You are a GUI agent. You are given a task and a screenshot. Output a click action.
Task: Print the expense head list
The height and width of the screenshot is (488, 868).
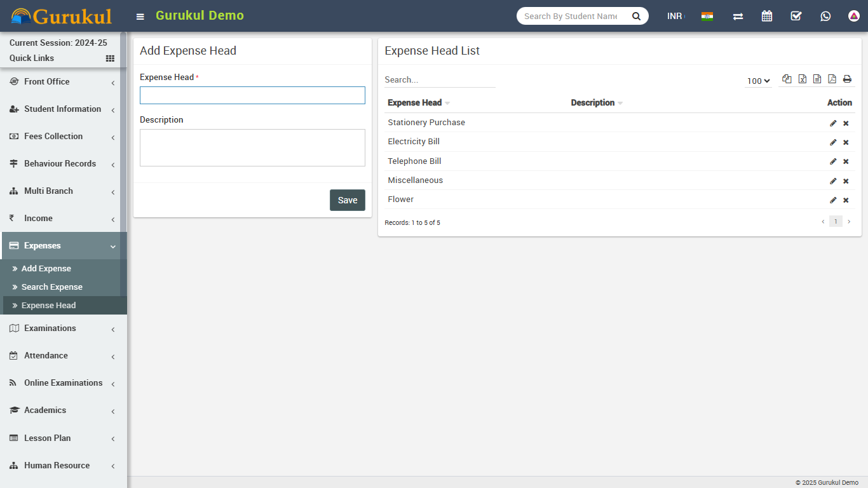coord(847,79)
